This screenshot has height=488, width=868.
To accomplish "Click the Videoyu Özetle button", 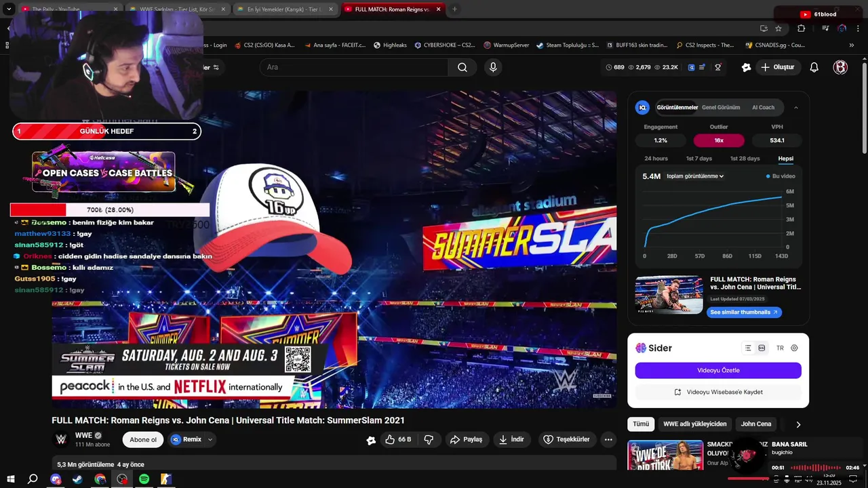I will (x=718, y=370).
